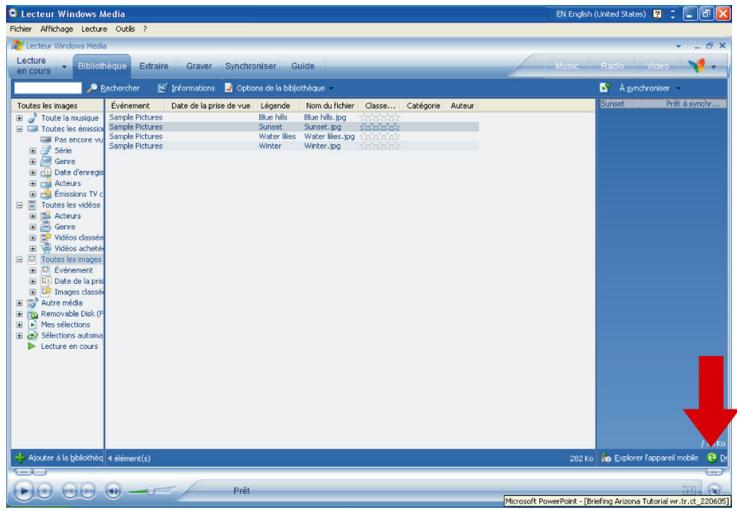Image resolution: width=737 pixels, height=510 pixels.
Task: Open the À synchroniser list dropdown
Action: click(678, 88)
